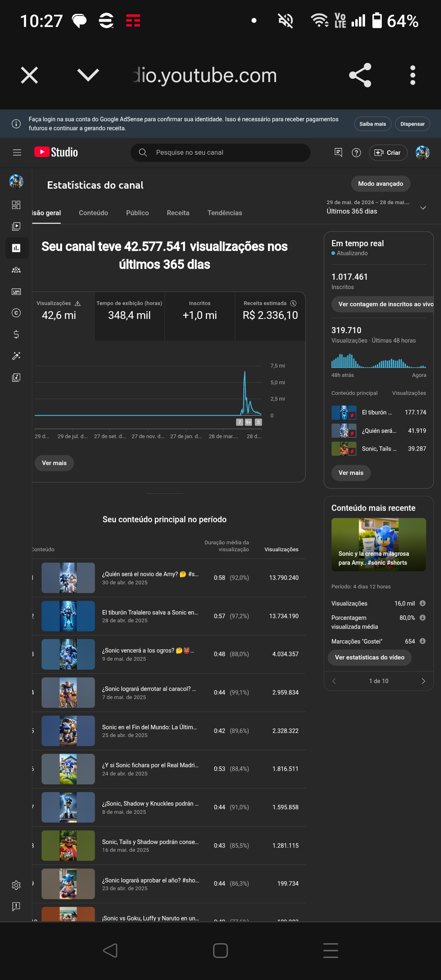The width and height of the screenshot is (441, 980).
Task: Open Settings via sidebar gear icon
Action: point(16,885)
